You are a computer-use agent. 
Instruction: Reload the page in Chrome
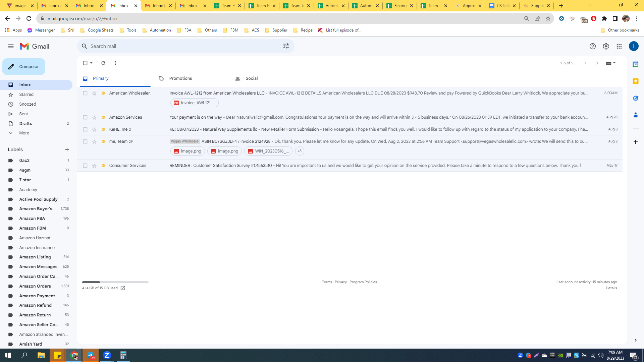point(29,19)
